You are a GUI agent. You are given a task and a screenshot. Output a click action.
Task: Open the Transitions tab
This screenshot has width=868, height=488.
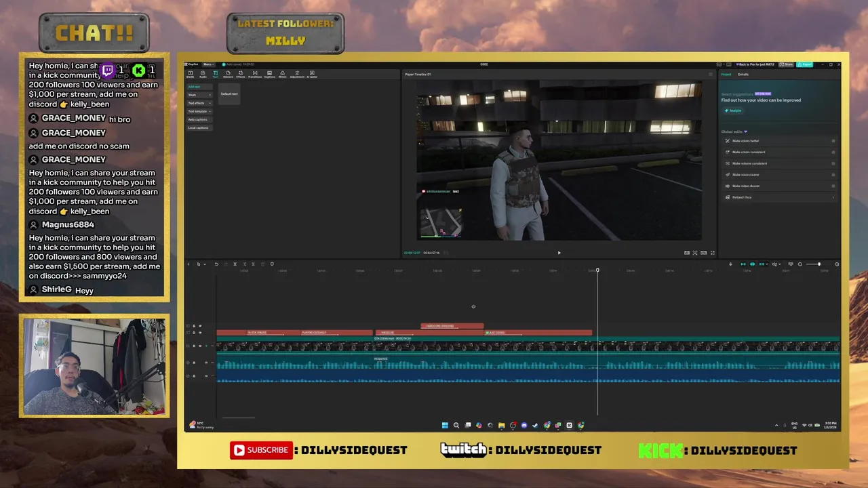point(255,74)
